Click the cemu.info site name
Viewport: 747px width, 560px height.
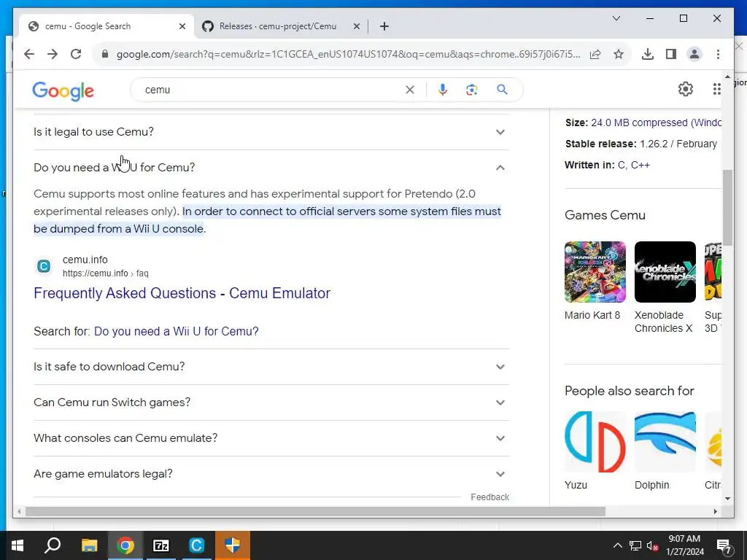coord(85,260)
